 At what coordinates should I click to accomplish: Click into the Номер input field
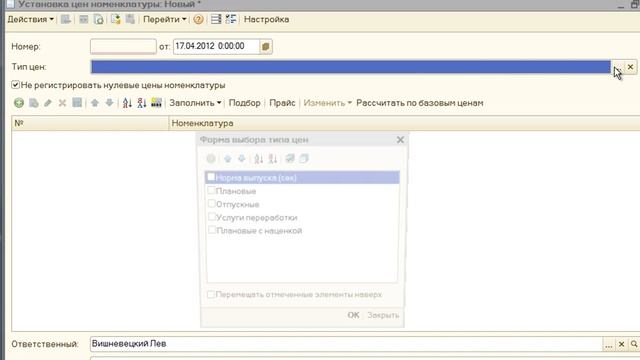tap(123, 47)
